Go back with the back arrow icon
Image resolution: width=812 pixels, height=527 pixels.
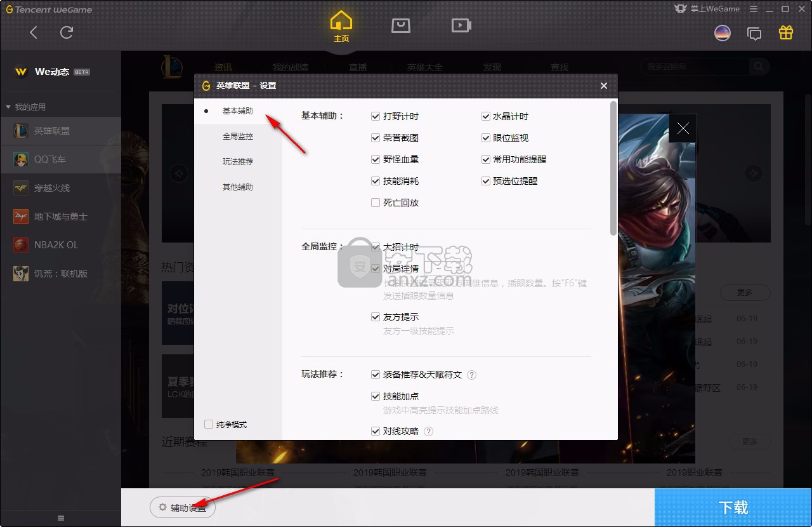click(34, 32)
